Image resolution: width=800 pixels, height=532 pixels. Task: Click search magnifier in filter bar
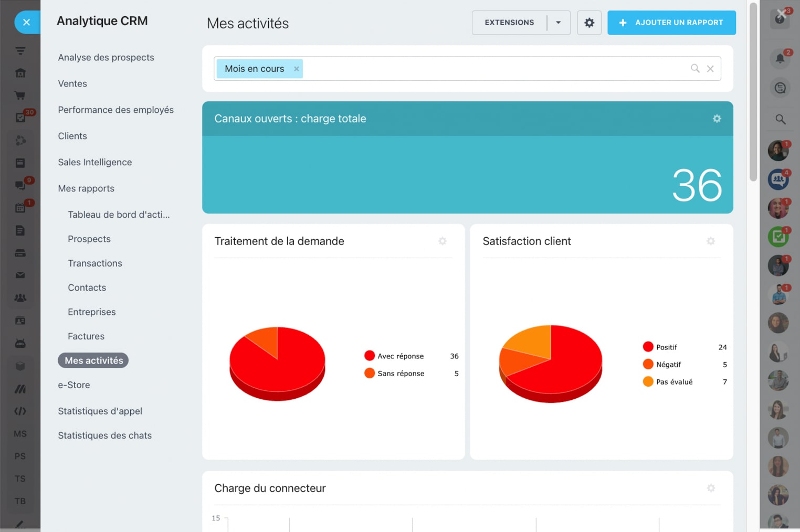[695, 68]
